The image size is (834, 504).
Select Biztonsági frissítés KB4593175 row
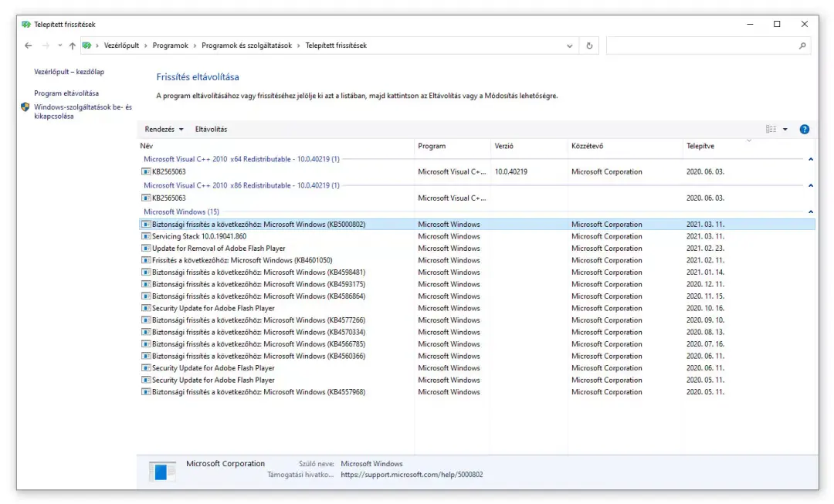click(x=477, y=285)
